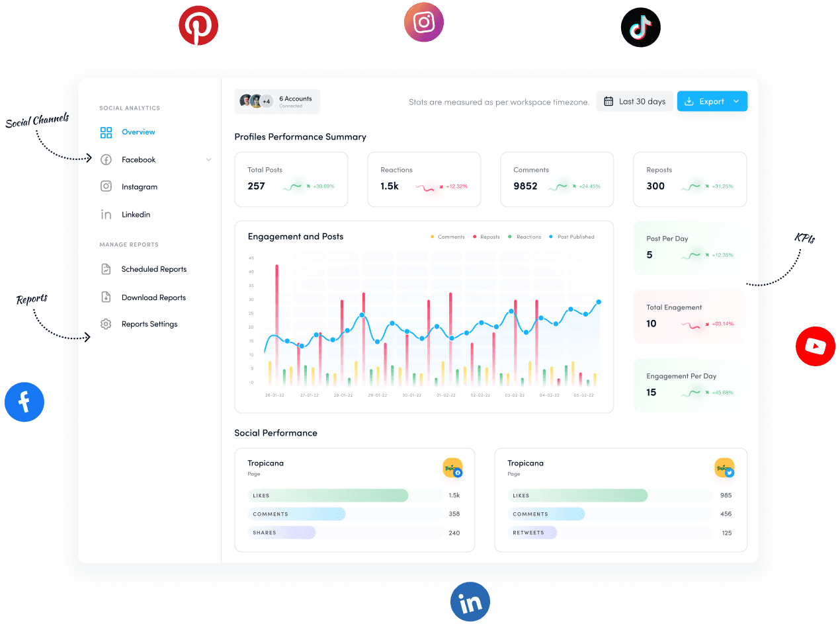The width and height of the screenshot is (840, 626).
Task: Select Overview from the sidebar menu
Action: tap(138, 132)
